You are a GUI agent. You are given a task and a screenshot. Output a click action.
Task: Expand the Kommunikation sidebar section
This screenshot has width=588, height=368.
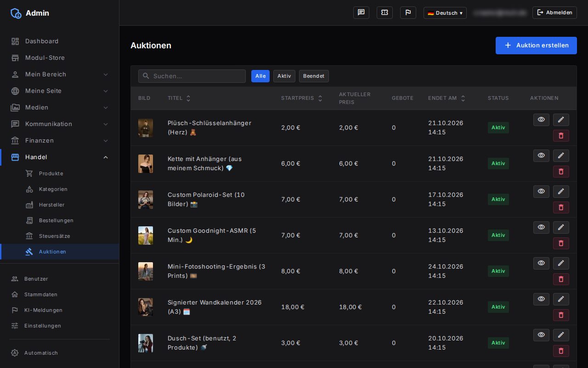pos(60,124)
